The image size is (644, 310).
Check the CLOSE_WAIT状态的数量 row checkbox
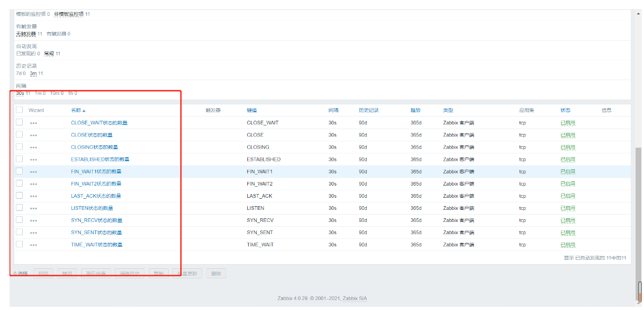pyautogui.click(x=19, y=122)
